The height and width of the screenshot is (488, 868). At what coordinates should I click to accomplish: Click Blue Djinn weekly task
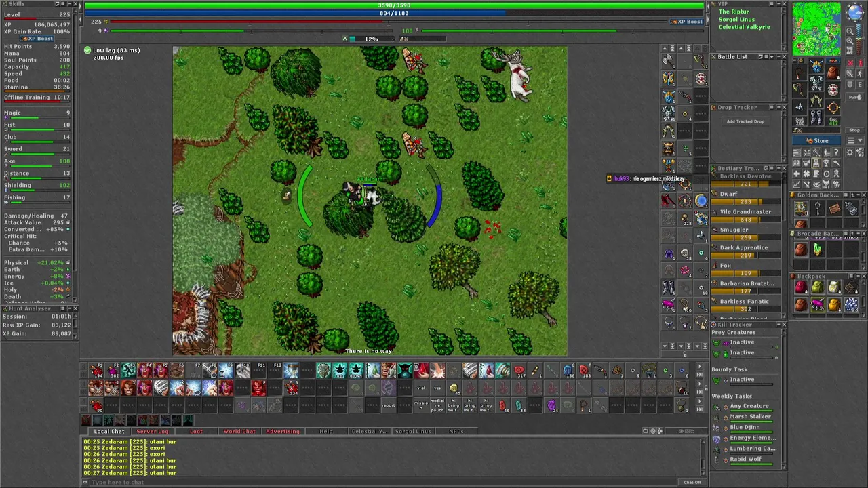tap(745, 428)
